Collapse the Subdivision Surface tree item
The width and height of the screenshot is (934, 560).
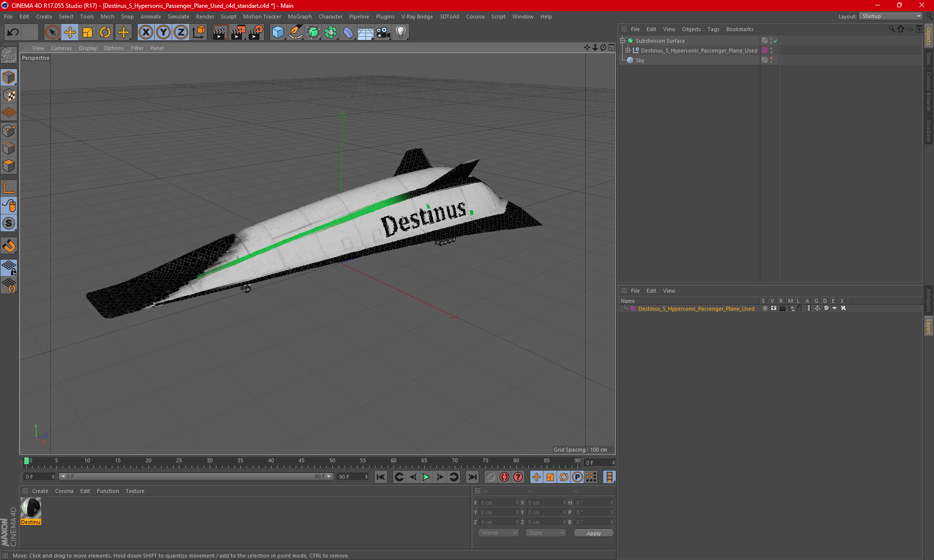pyautogui.click(x=623, y=41)
